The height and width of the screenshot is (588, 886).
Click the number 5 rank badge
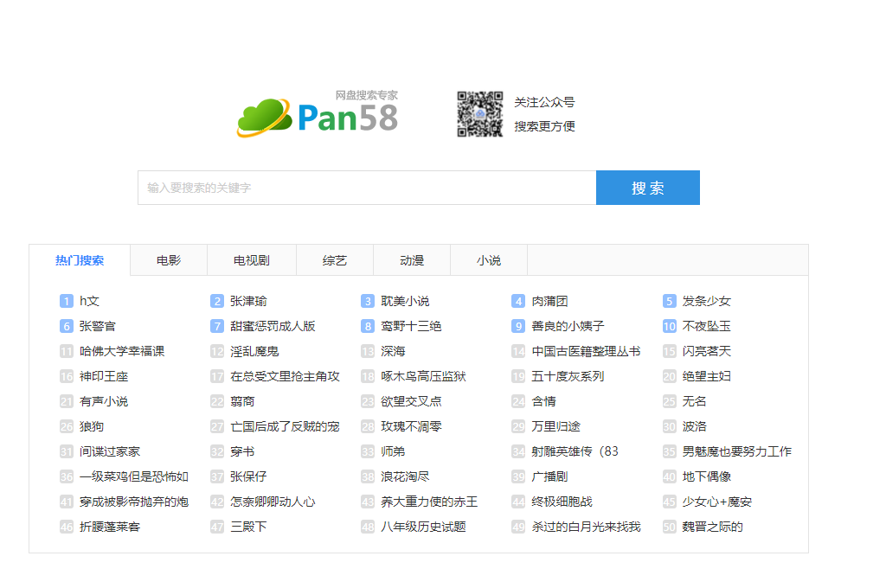pyautogui.click(x=669, y=301)
